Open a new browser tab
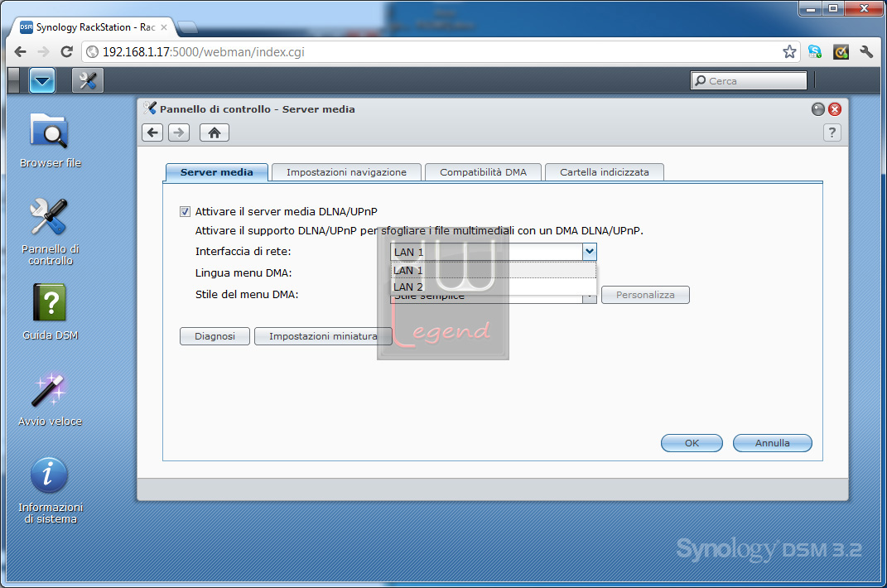 point(187,27)
